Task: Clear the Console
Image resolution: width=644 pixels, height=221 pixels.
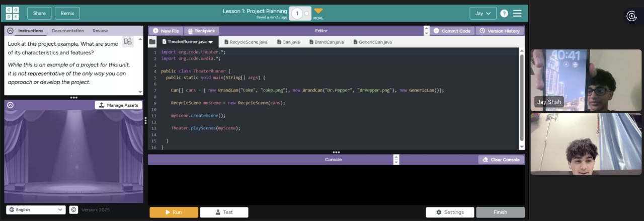Action: pos(501,160)
